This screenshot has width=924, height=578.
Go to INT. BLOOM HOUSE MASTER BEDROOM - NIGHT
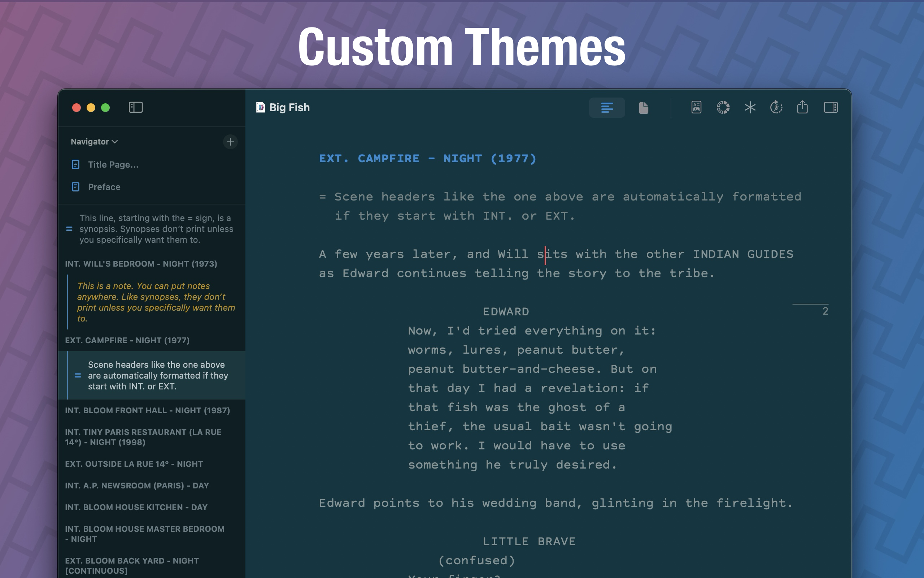[145, 534]
